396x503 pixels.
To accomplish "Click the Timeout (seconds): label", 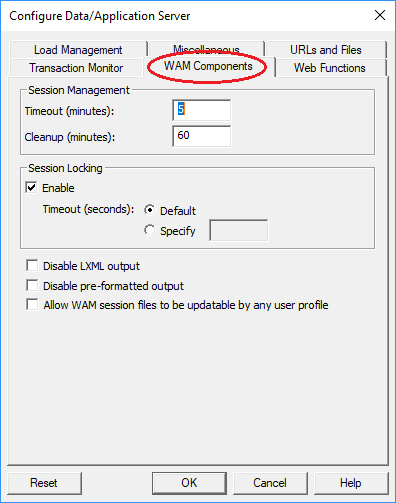I will (x=88, y=209).
